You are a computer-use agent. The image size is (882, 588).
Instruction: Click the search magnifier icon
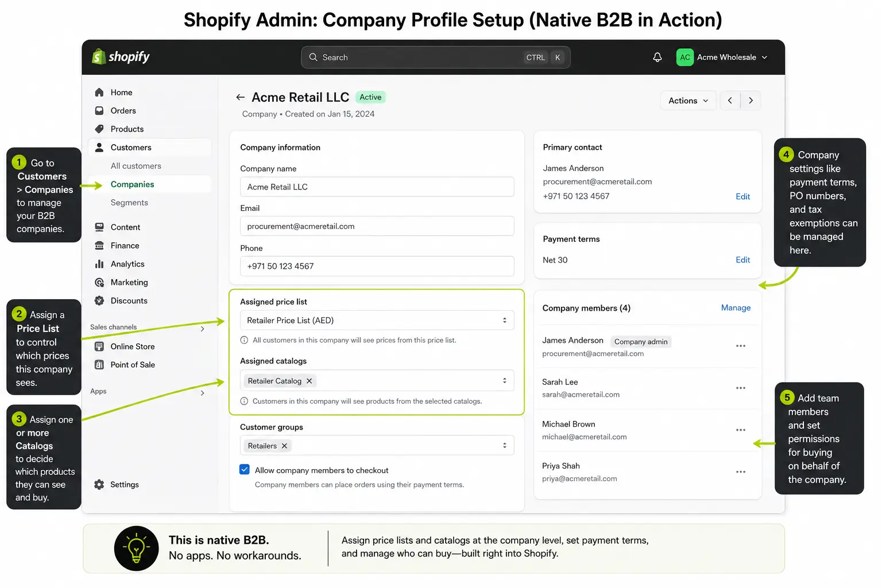coord(314,57)
